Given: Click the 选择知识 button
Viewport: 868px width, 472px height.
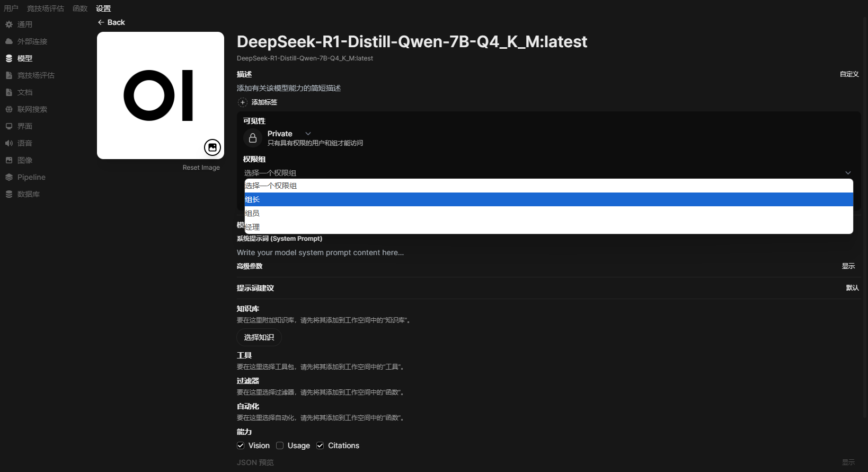Looking at the screenshot, I should tap(259, 337).
